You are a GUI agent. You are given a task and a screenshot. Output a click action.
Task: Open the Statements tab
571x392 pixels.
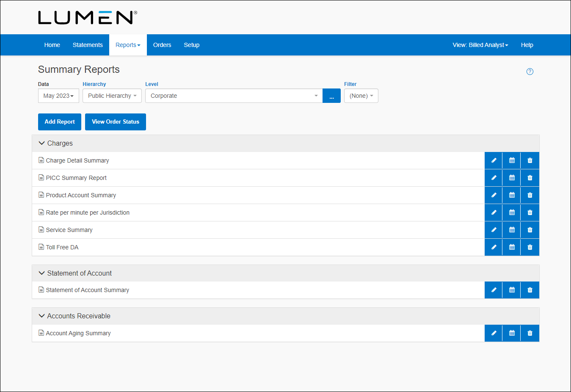pos(88,45)
